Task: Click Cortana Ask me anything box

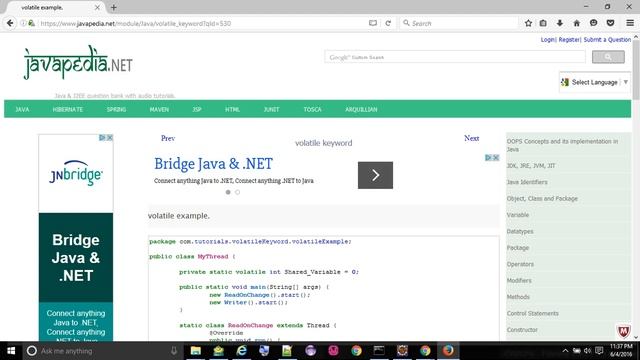Action: click(x=102, y=351)
